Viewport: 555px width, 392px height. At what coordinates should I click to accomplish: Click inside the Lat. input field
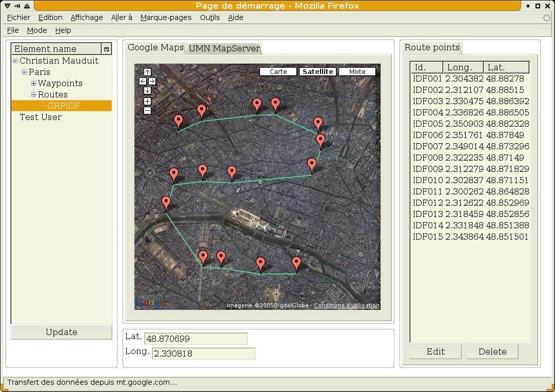tap(196, 339)
